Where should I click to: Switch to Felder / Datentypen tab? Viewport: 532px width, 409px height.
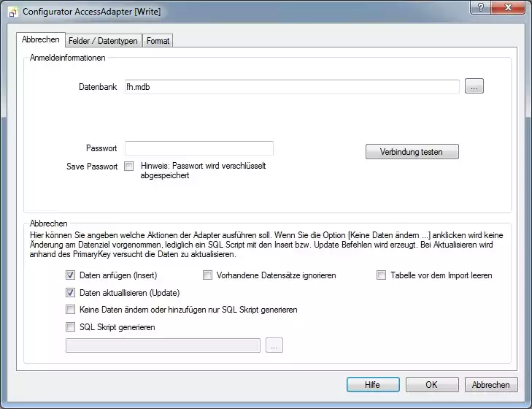click(x=103, y=41)
